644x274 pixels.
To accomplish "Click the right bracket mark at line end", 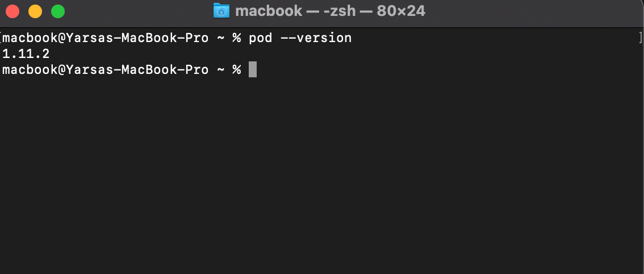I will pyautogui.click(x=641, y=38).
